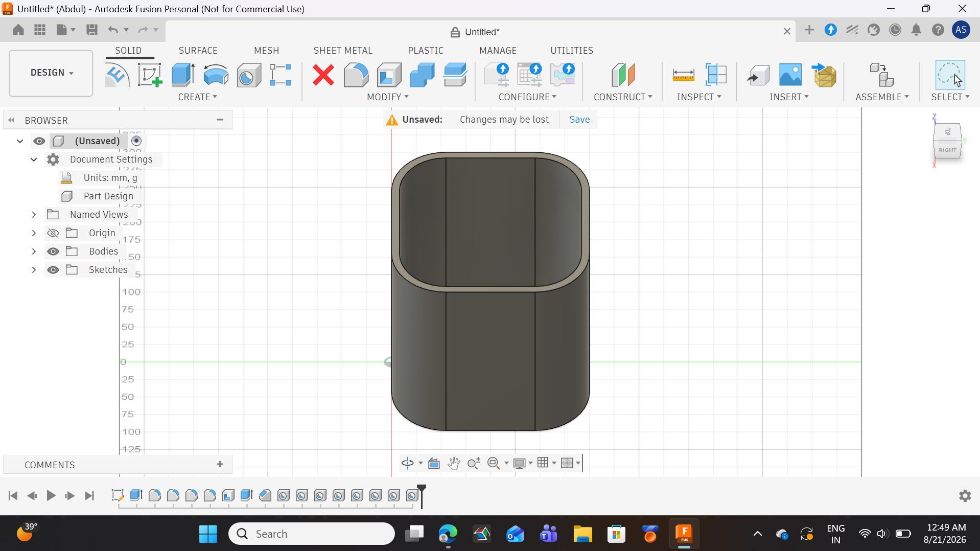Show the hidden Origin folder

point(53,233)
